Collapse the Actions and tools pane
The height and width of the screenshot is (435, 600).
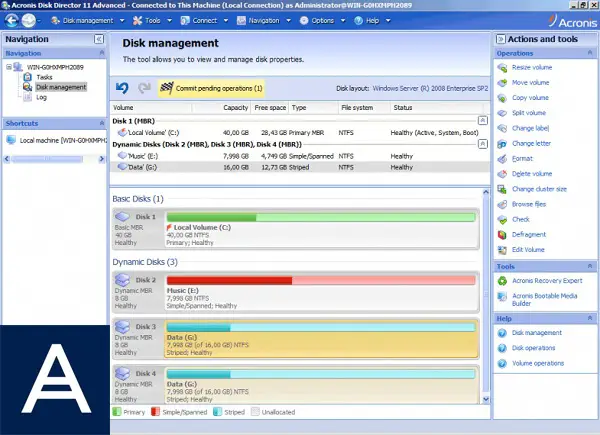click(501, 39)
